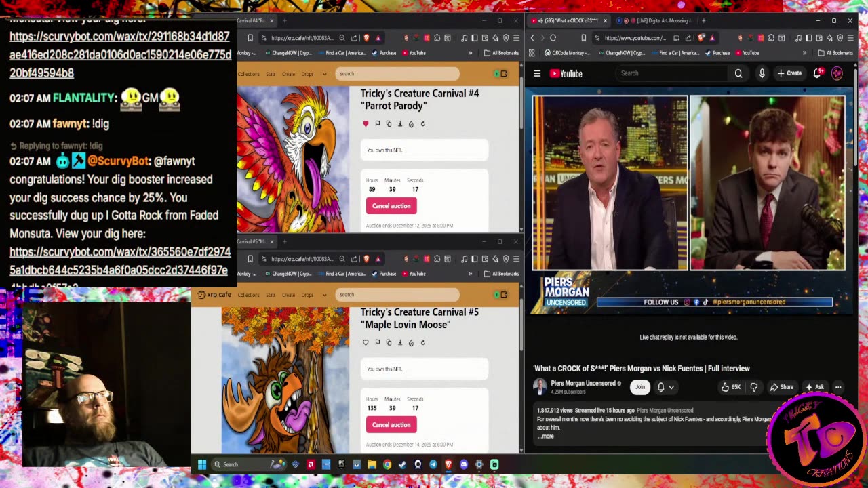The image size is (868, 488).
Task: Click burn flame icon on Parrot Parody
Action: coord(411,124)
